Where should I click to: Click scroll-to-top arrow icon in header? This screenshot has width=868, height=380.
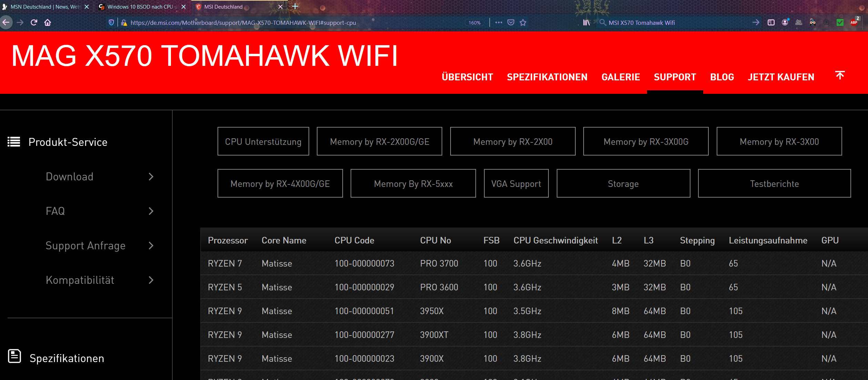tap(840, 75)
